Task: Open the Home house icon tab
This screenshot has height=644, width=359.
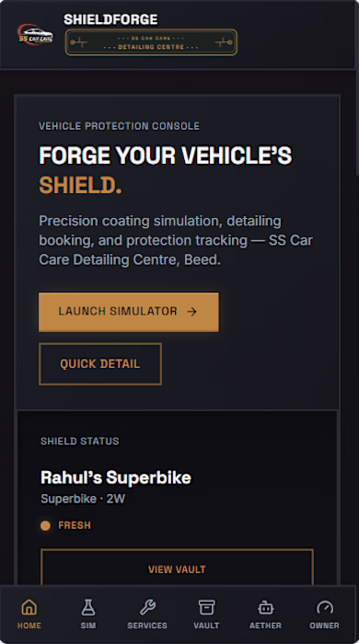Action: [29, 614]
